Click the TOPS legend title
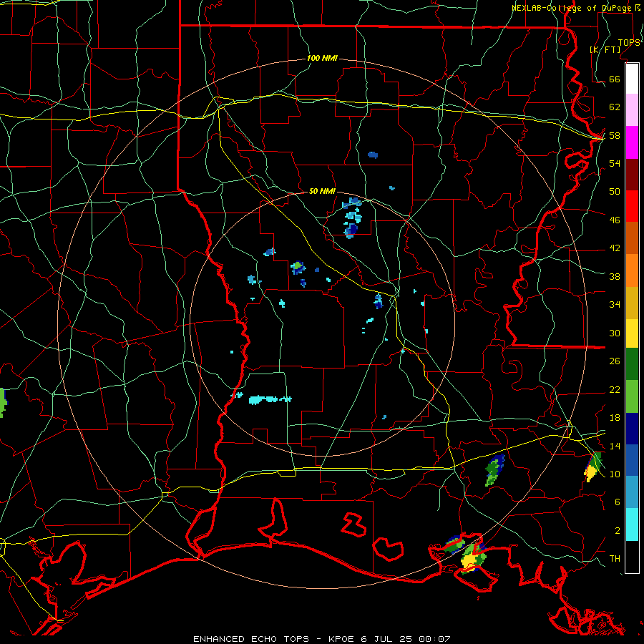The width and height of the screenshot is (644, 644). pos(629,42)
